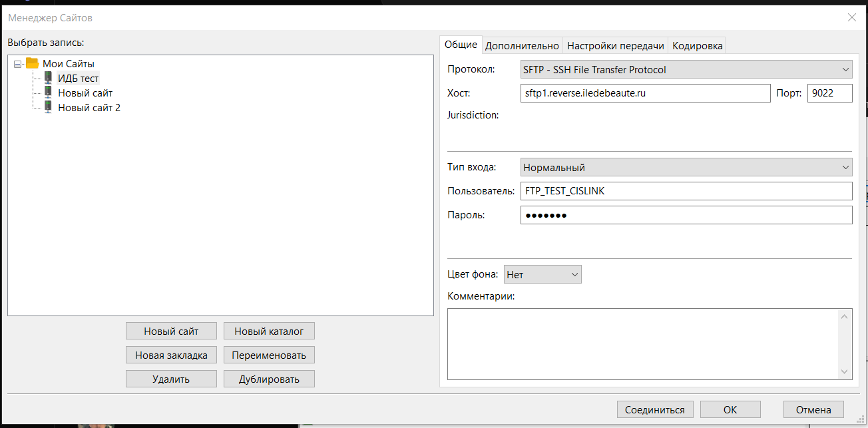Click the Новый сайт button

click(x=171, y=331)
